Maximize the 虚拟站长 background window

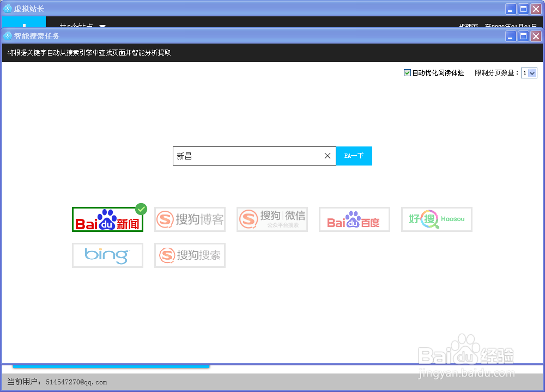pyautogui.click(x=523, y=9)
